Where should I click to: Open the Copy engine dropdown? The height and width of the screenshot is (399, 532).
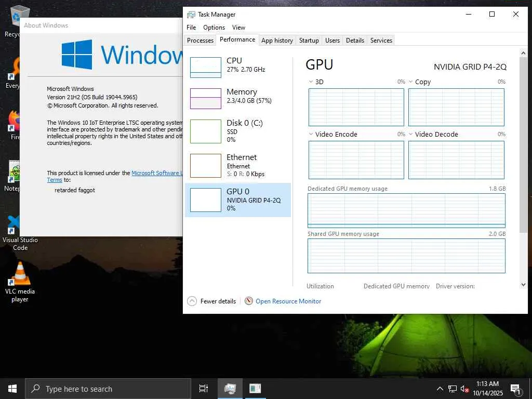click(x=410, y=82)
